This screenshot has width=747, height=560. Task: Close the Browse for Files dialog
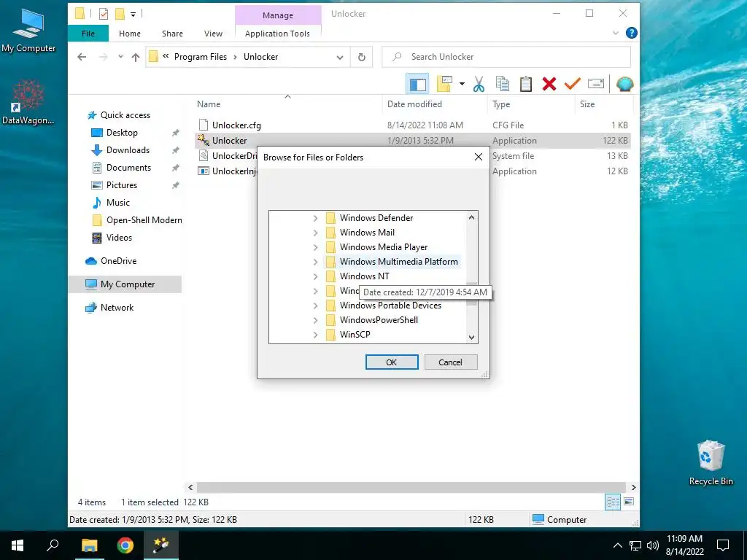point(479,157)
